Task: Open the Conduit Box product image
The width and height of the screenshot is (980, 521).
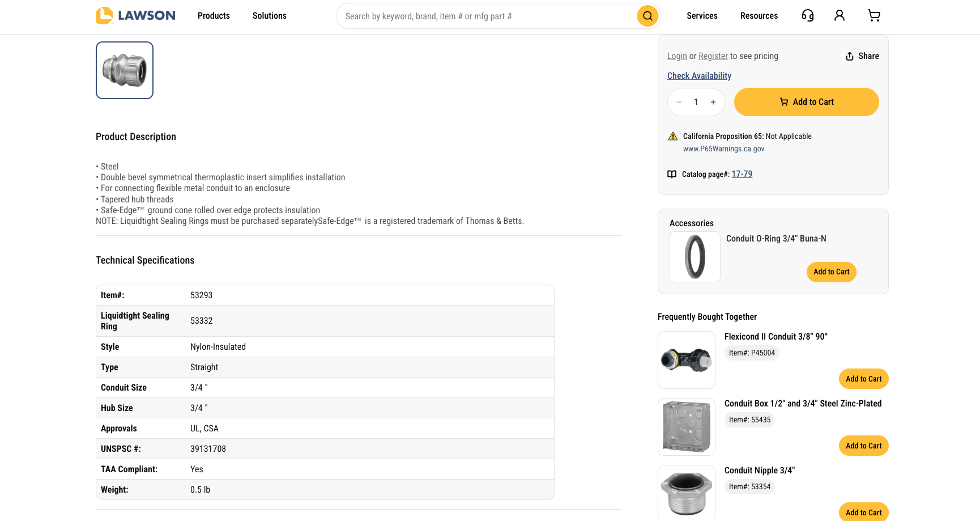Action: pos(687,427)
